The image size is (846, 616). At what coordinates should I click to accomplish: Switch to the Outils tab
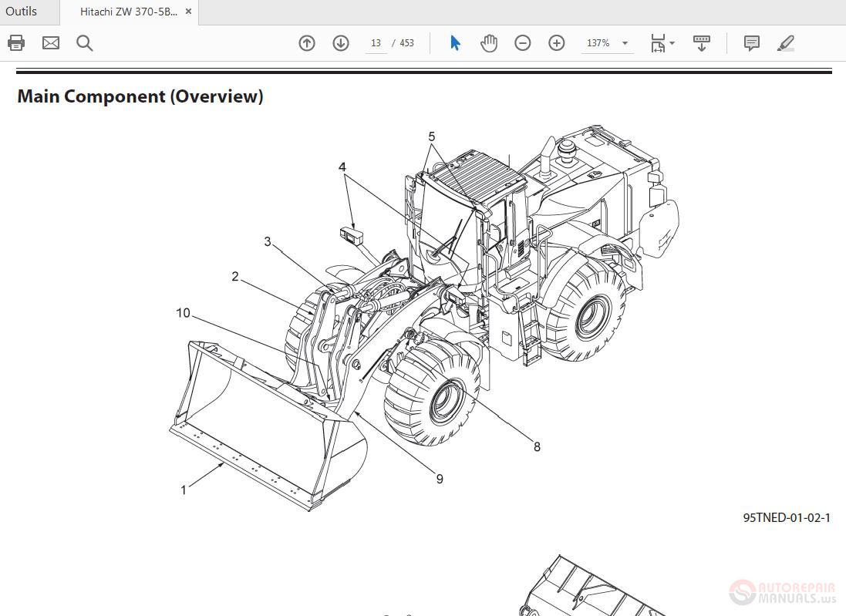point(21,11)
